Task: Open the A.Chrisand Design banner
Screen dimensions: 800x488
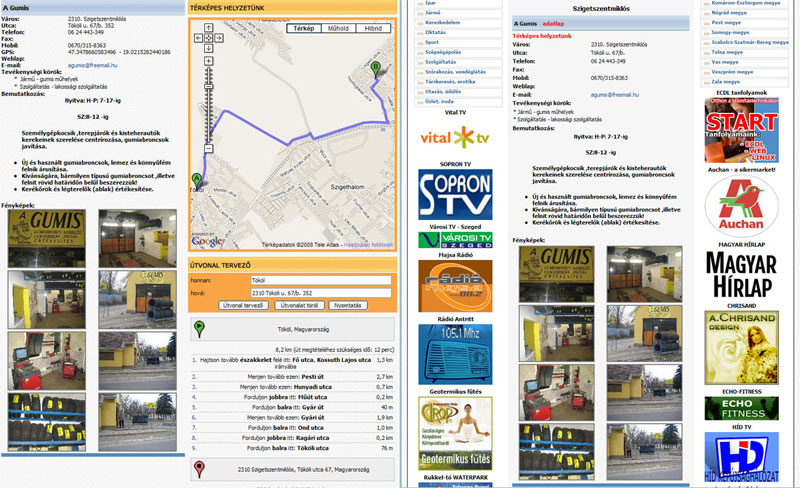Action: (x=742, y=347)
